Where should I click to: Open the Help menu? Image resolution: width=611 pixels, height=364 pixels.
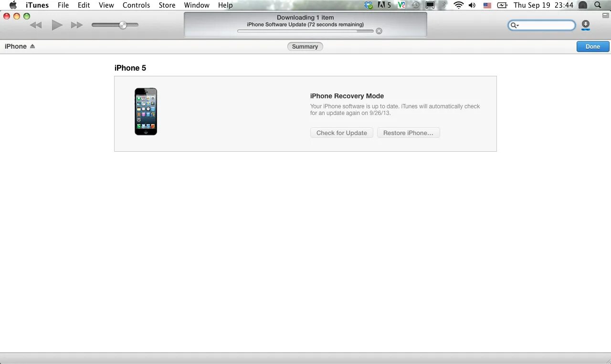(x=225, y=5)
